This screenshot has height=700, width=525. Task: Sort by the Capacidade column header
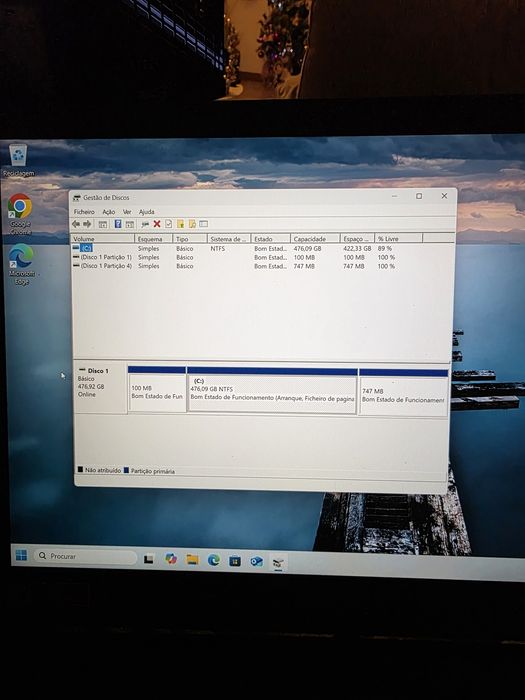pos(315,239)
